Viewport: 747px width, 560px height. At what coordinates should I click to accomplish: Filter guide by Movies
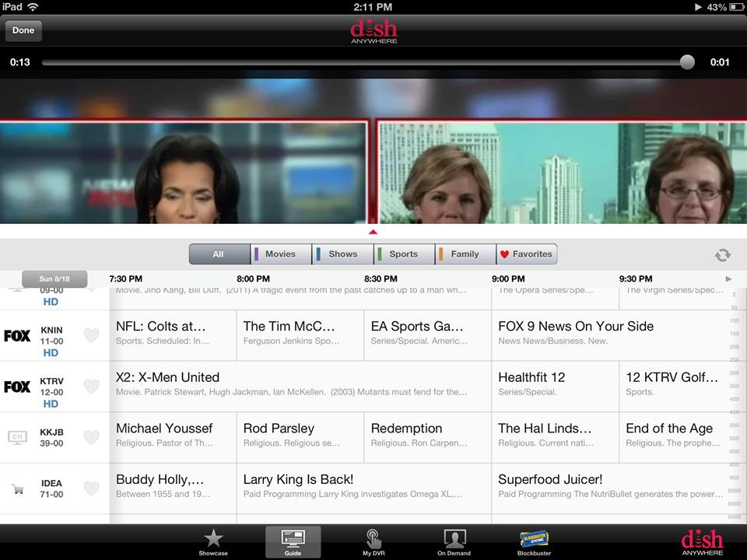[280, 254]
